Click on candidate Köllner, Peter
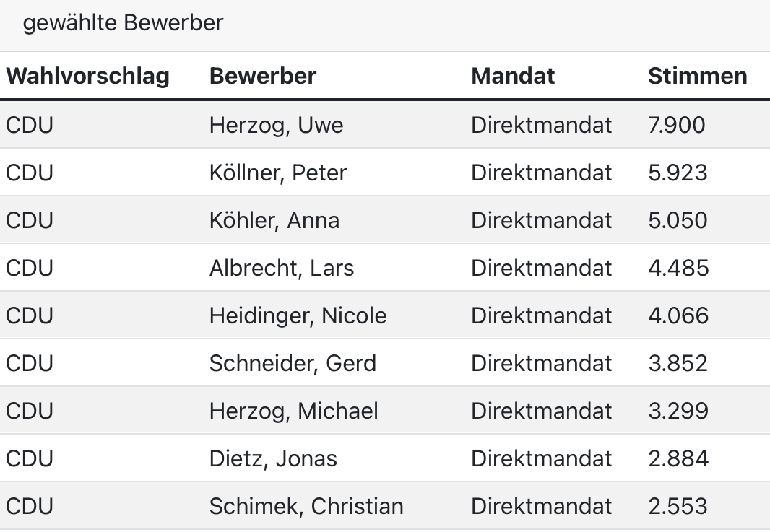Viewport: 770px width, 532px height. click(x=278, y=173)
